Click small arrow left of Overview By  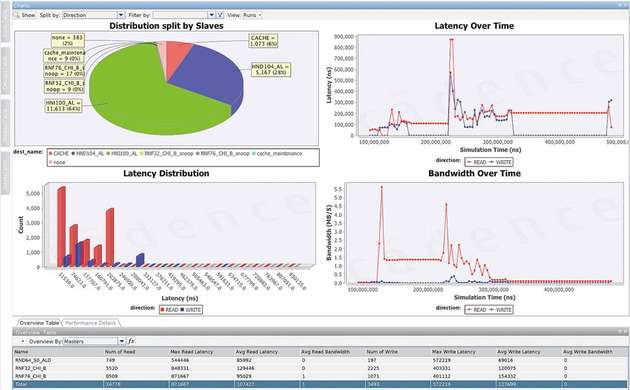click(22, 341)
